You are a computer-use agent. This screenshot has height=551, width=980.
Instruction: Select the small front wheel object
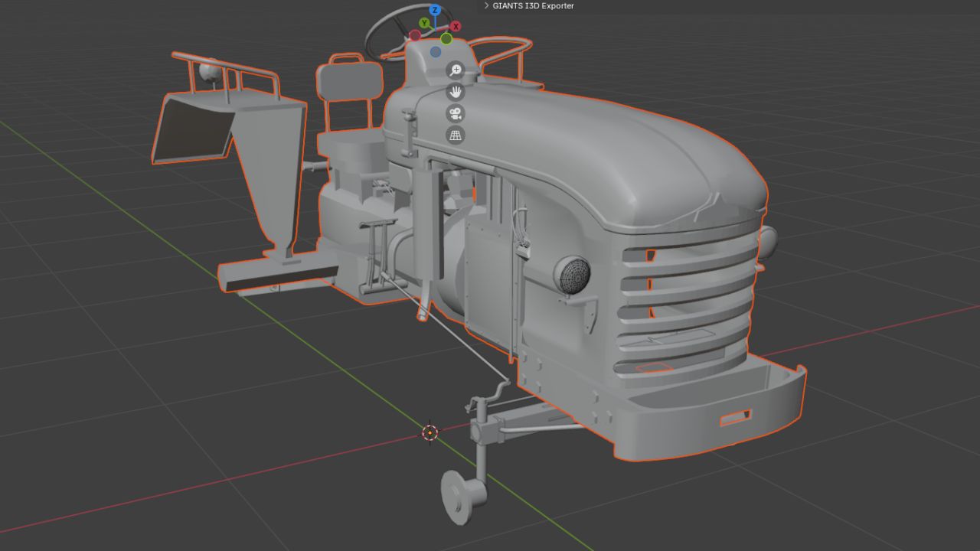point(465,497)
